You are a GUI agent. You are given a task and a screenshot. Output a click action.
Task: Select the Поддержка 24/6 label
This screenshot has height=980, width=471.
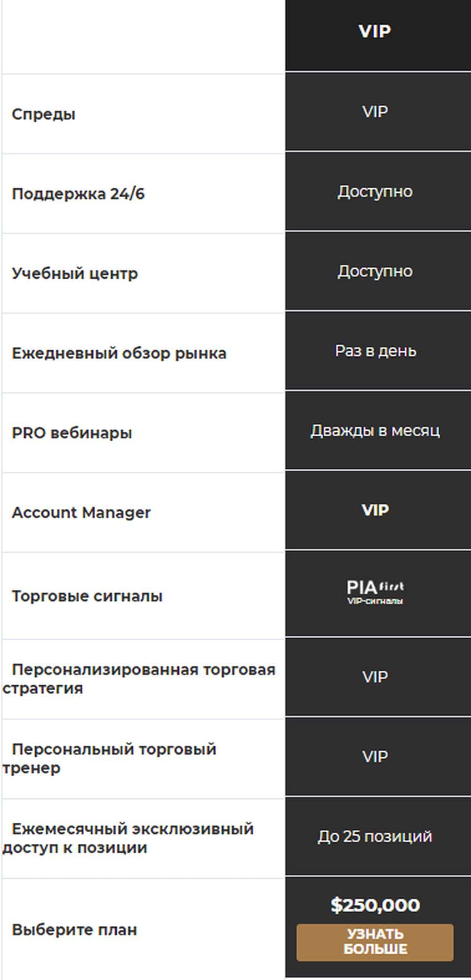[x=78, y=193]
